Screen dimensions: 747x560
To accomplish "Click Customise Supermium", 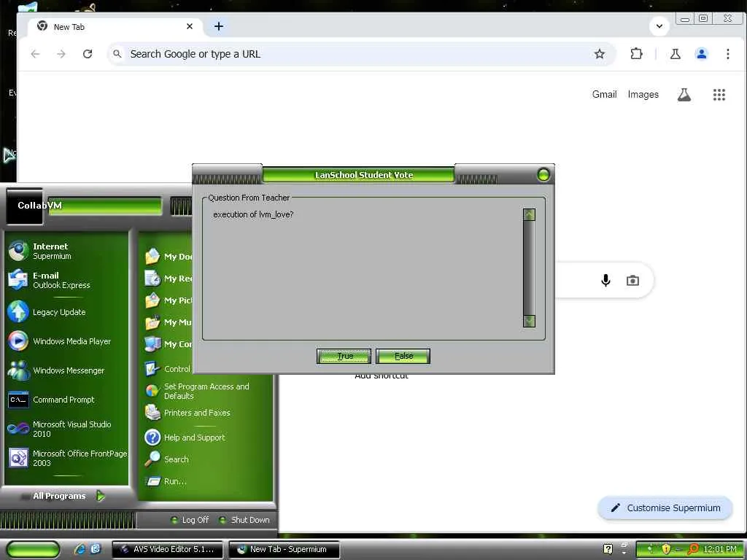I will [665, 507].
